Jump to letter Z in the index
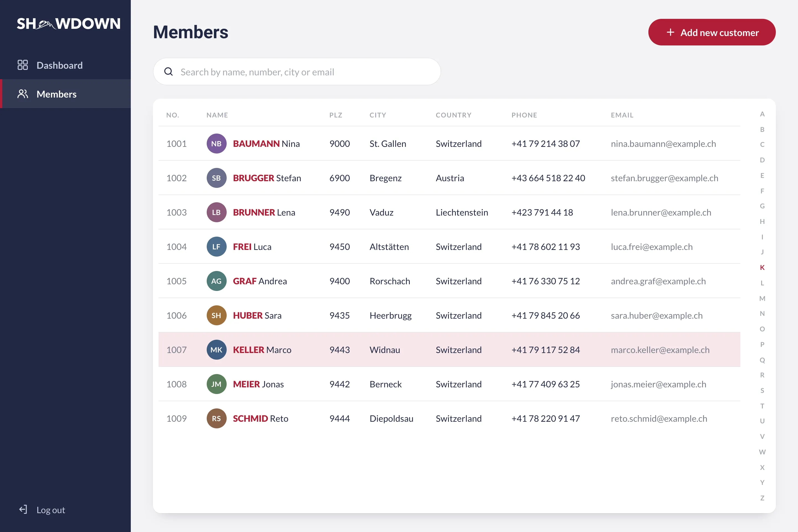Image resolution: width=798 pixels, height=532 pixels. click(x=762, y=498)
